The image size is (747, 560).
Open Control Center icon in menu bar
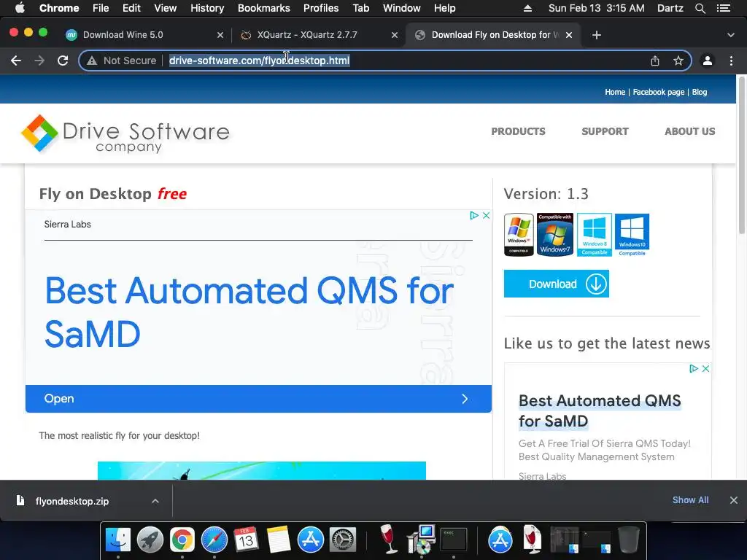[724, 8]
